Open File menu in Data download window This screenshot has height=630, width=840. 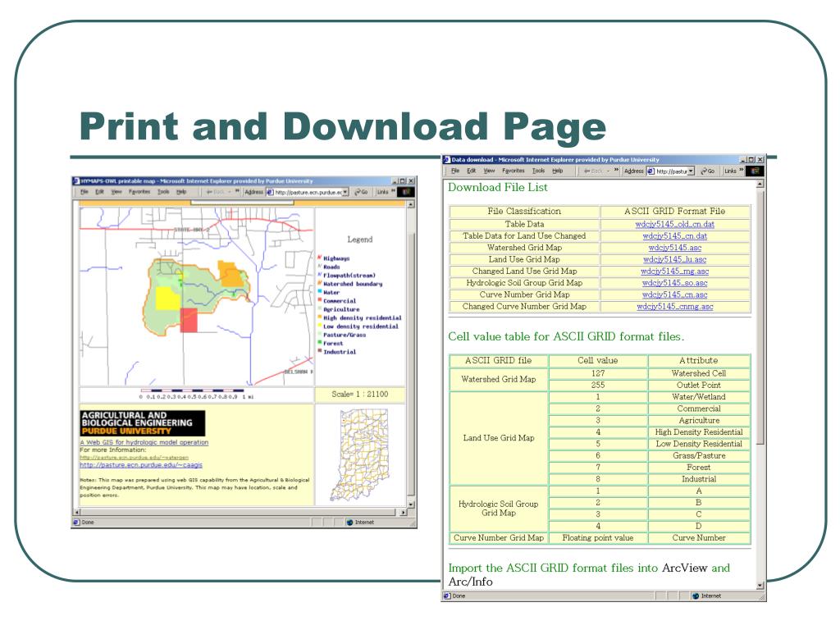[455, 171]
